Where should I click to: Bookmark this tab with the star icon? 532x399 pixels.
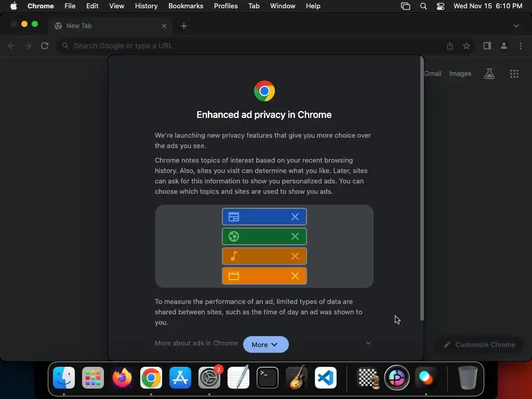point(467,46)
